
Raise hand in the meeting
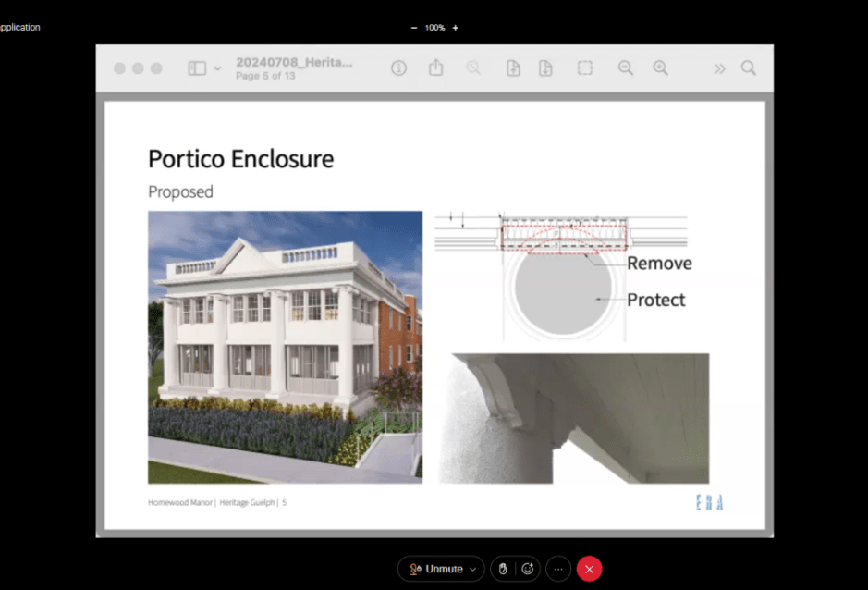[x=503, y=569]
